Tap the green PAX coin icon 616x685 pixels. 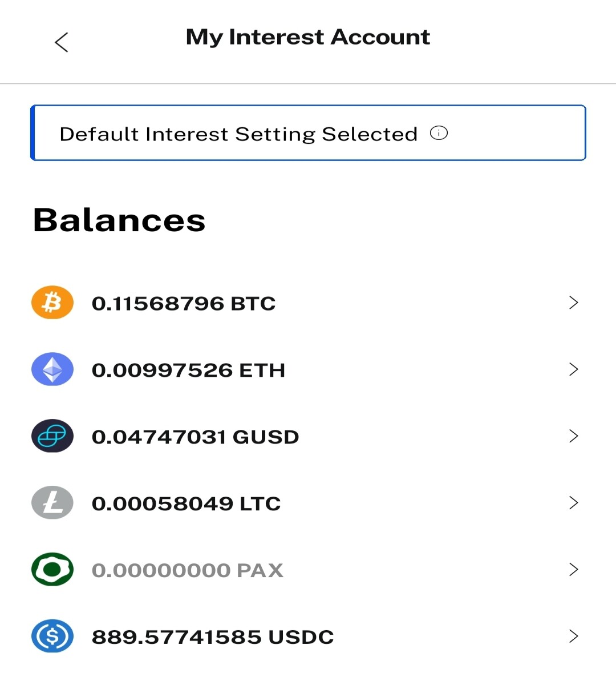click(52, 570)
